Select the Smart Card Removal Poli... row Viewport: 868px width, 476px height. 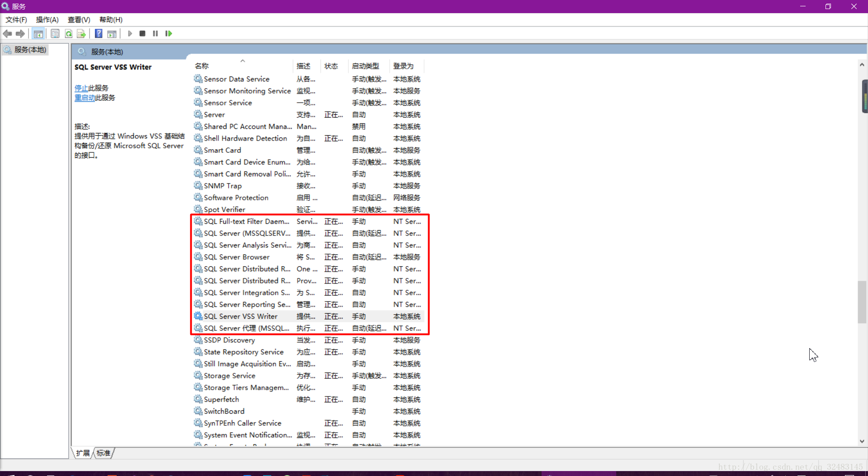click(x=309, y=174)
